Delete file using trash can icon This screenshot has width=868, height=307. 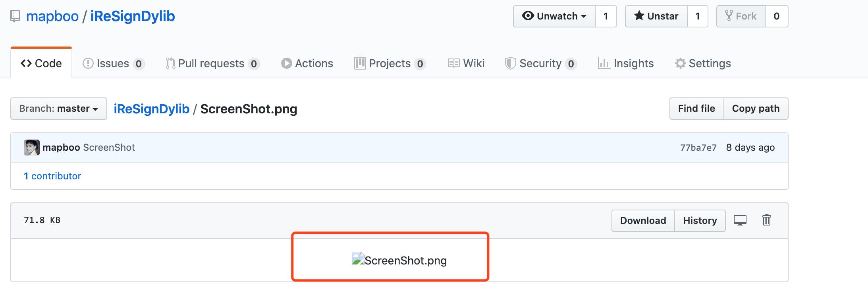point(766,220)
